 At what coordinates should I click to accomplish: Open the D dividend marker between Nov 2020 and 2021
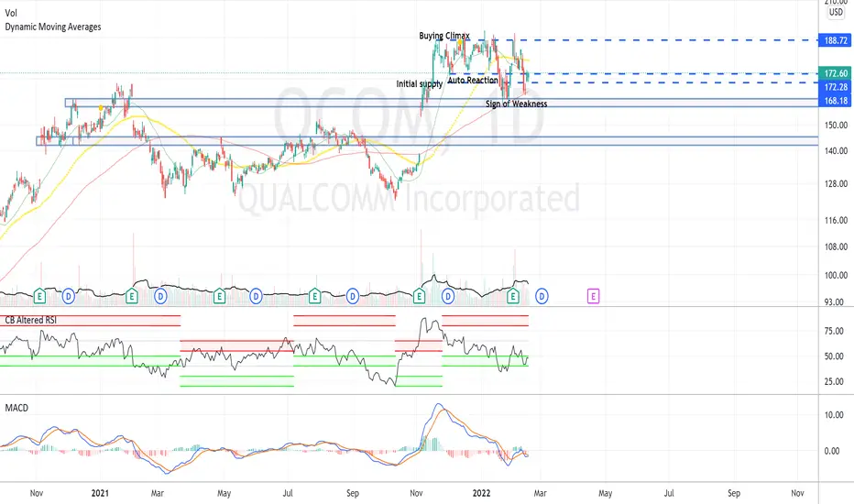pyautogui.click(x=68, y=296)
